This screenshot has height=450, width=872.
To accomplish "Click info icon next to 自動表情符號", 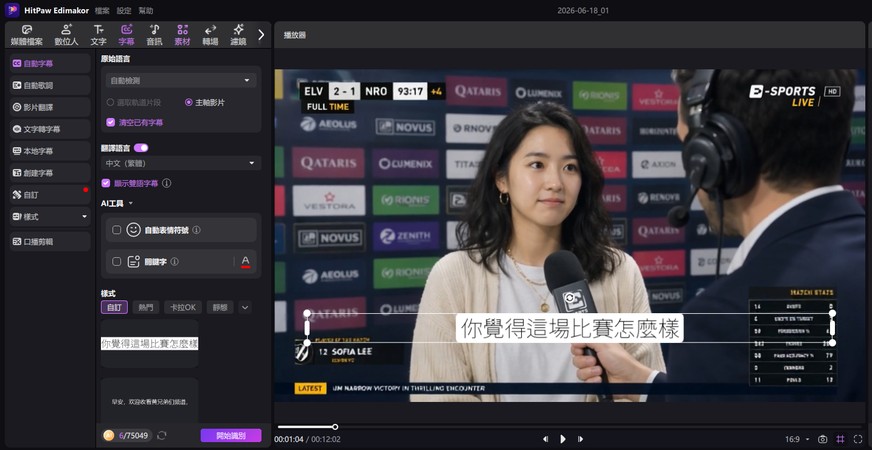I will (196, 230).
